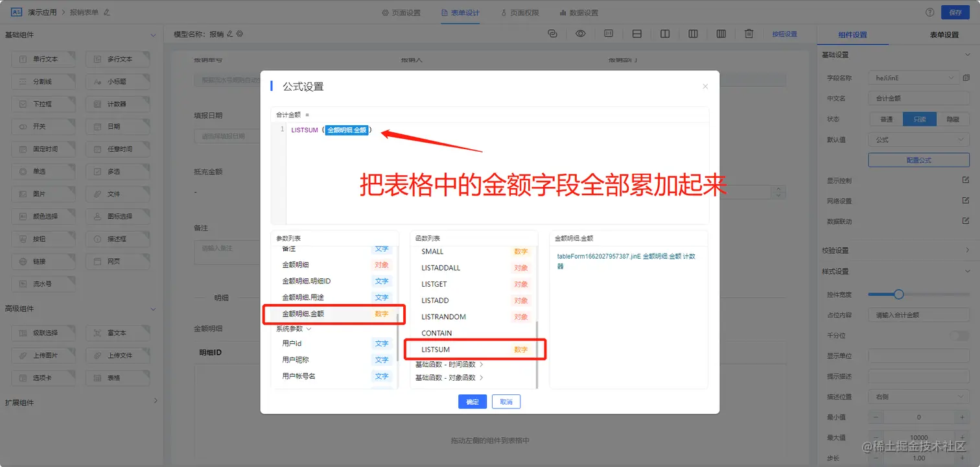This screenshot has height=467, width=980.
Task: Select the 级联选择 component
Action: click(x=43, y=333)
